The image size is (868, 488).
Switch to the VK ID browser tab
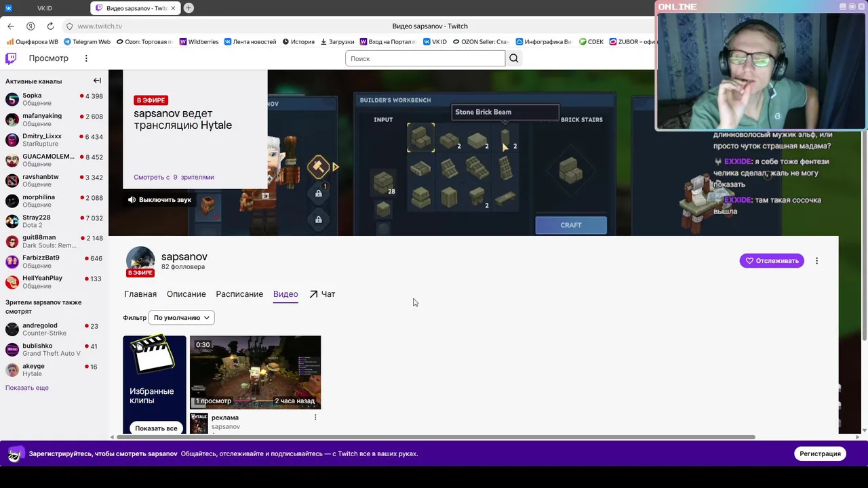point(45,8)
